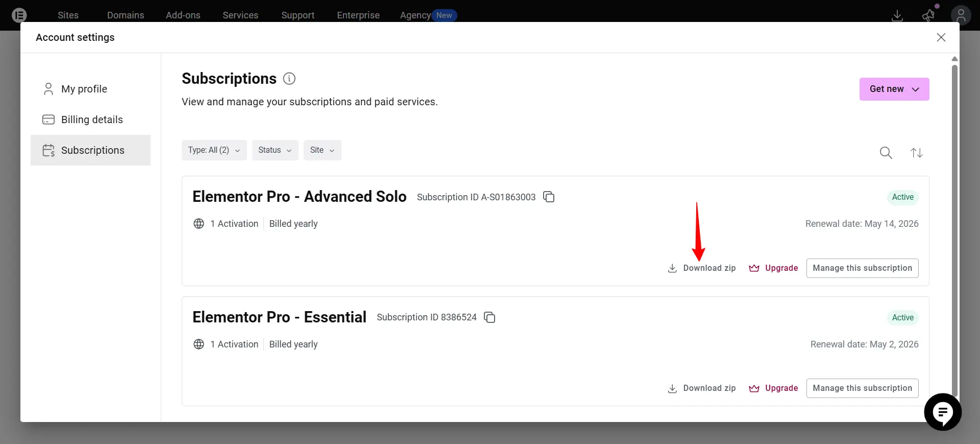Image resolution: width=980 pixels, height=444 pixels.
Task: Click the Elementor logo icon
Action: coord(19,15)
